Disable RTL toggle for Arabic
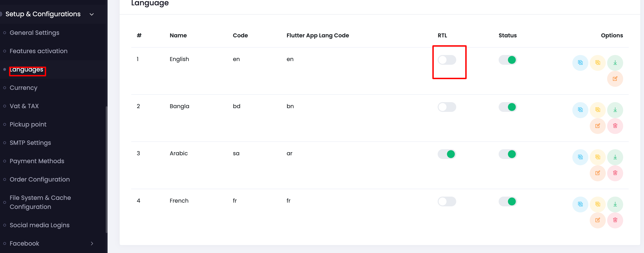 point(447,154)
